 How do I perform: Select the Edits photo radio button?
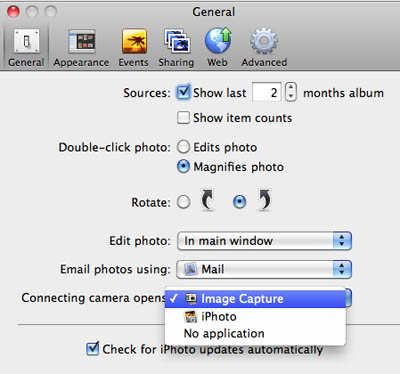[183, 147]
